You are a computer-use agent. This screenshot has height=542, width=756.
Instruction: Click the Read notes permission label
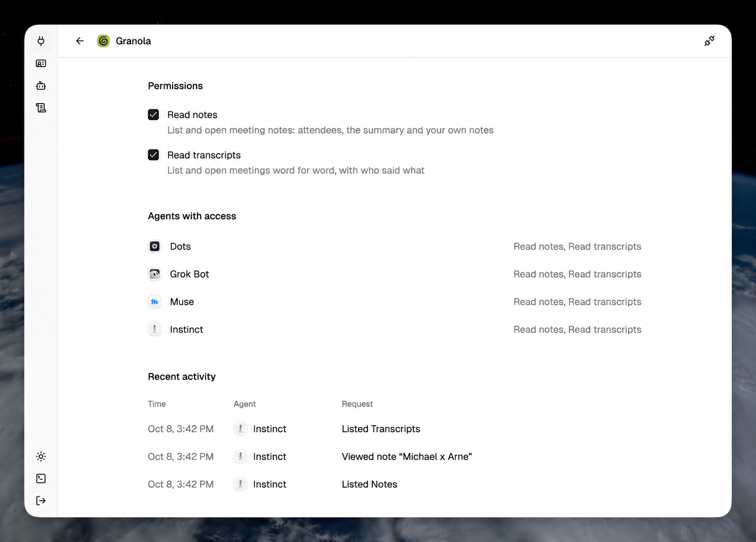tap(192, 115)
